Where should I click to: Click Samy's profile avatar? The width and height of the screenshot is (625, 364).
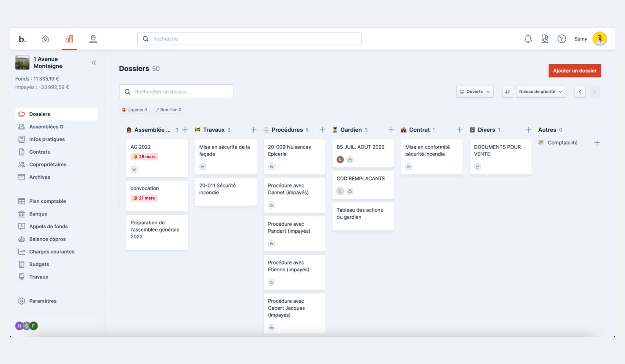(599, 39)
